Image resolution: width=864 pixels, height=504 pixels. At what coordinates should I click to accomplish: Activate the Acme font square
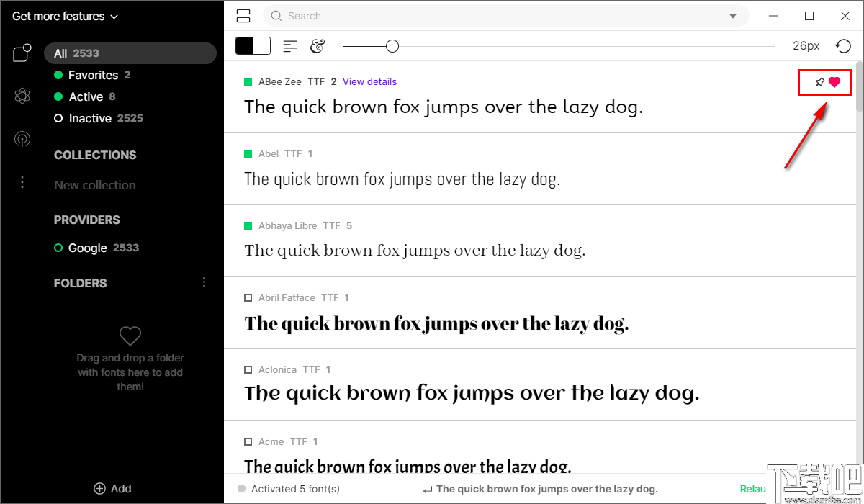click(x=248, y=442)
